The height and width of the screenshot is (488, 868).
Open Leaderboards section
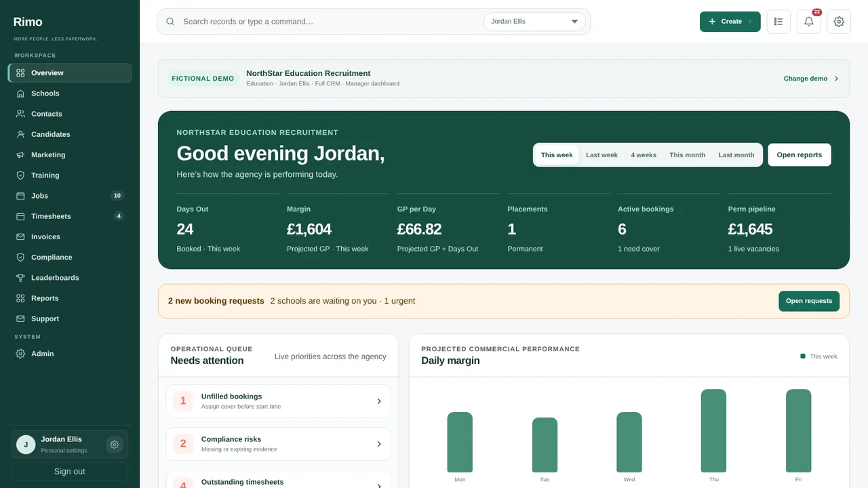pyautogui.click(x=70, y=278)
